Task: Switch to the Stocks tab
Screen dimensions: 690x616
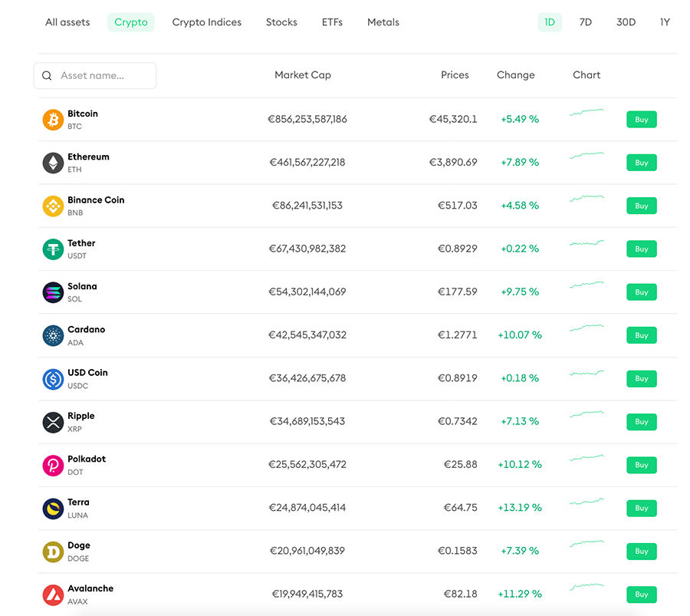Action: pyautogui.click(x=281, y=22)
